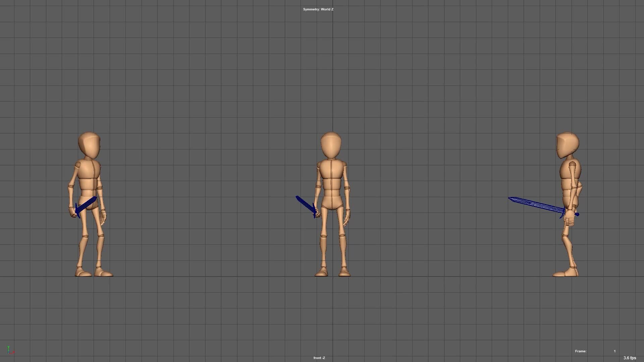This screenshot has height=362, width=644.
Task: Click the Symmetry: World Z HUD label
Action: pos(318,9)
